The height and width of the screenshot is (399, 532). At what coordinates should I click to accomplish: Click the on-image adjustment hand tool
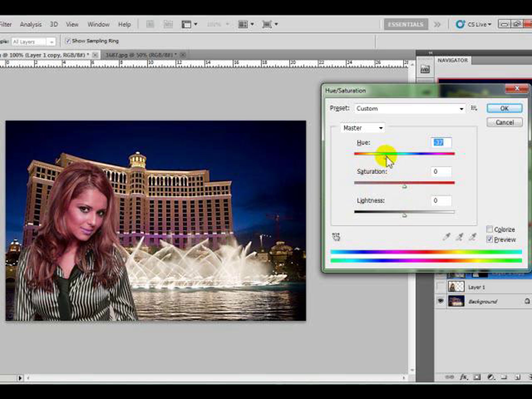(336, 237)
